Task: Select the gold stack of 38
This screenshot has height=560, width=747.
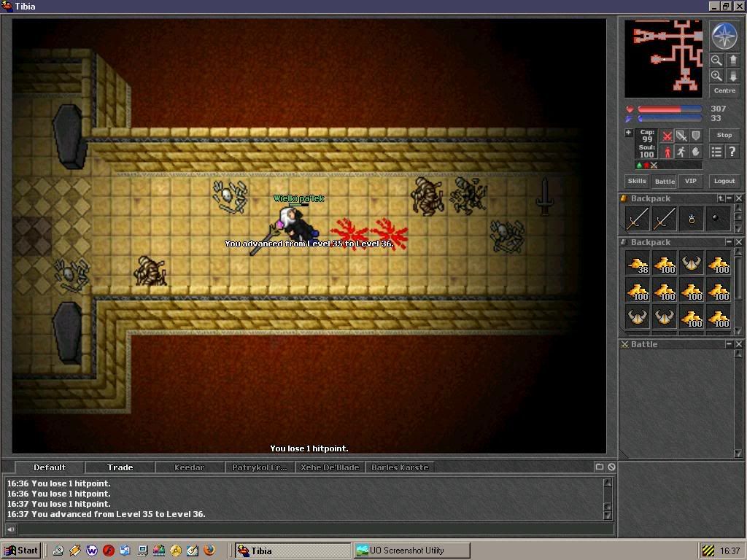Action: coord(638,263)
